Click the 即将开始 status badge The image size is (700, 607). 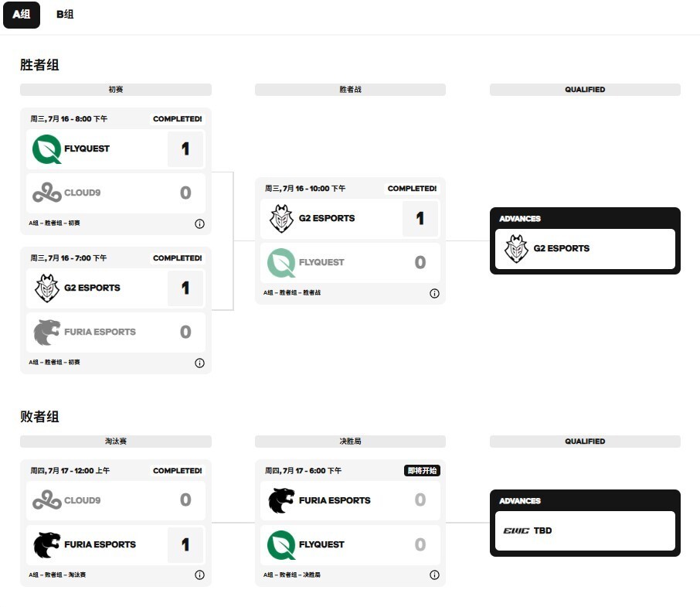(x=422, y=471)
